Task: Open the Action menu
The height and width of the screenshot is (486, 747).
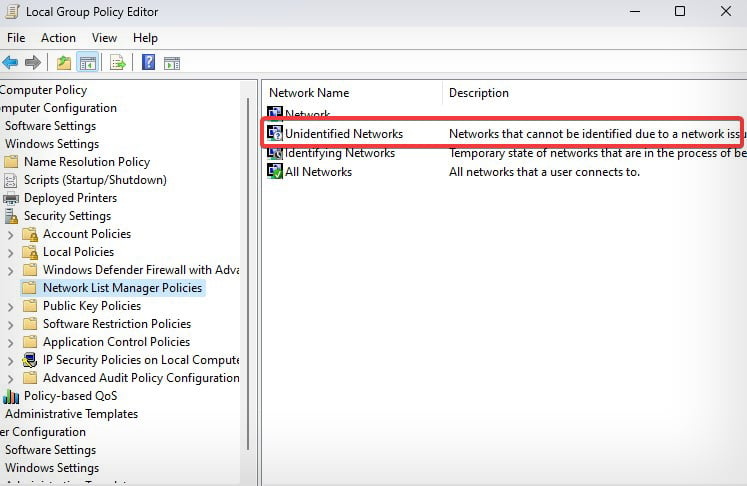Action: [58, 38]
